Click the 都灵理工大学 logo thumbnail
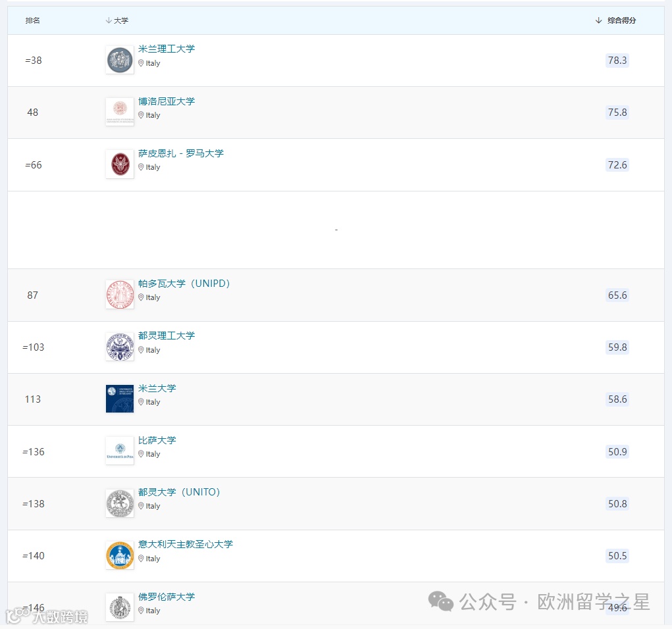The width and height of the screenshot is (672, 629). [x=120, y=347]
